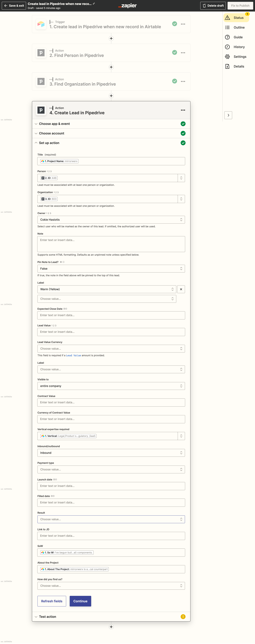This screenshot has width=255, height=644.
Task: Open the Visible to dropdown
Action: coord(111,386)
